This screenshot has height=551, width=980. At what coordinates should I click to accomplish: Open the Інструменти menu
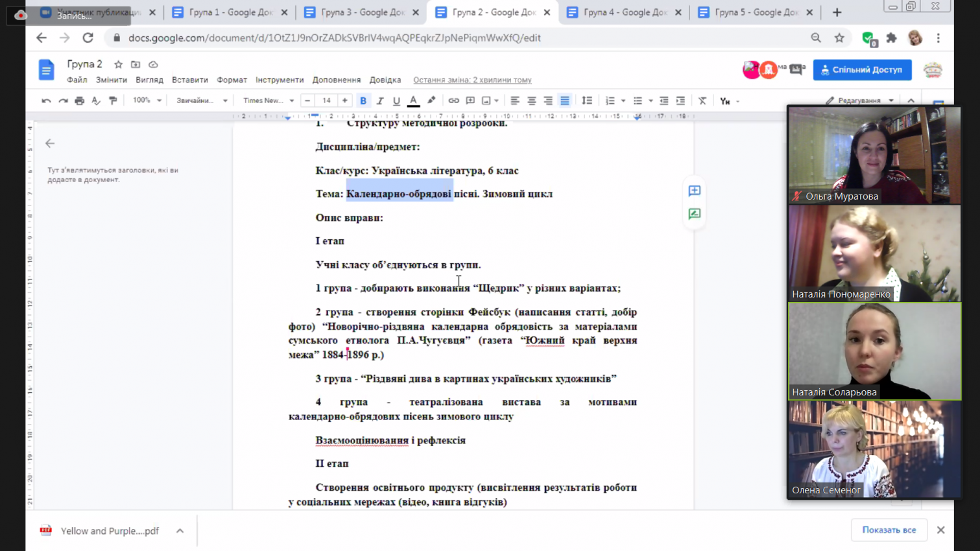pos(280,80)
